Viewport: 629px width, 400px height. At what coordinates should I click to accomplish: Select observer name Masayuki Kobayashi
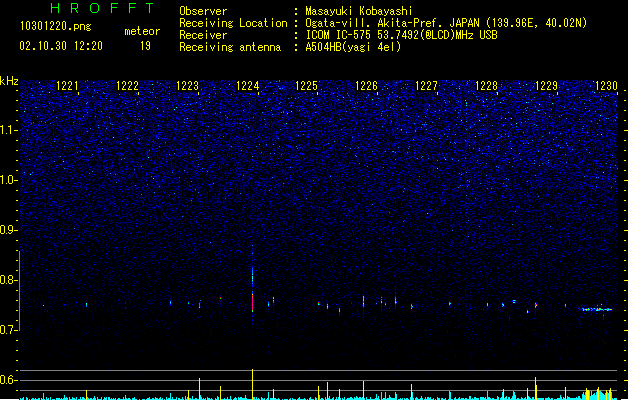(359, 11)
